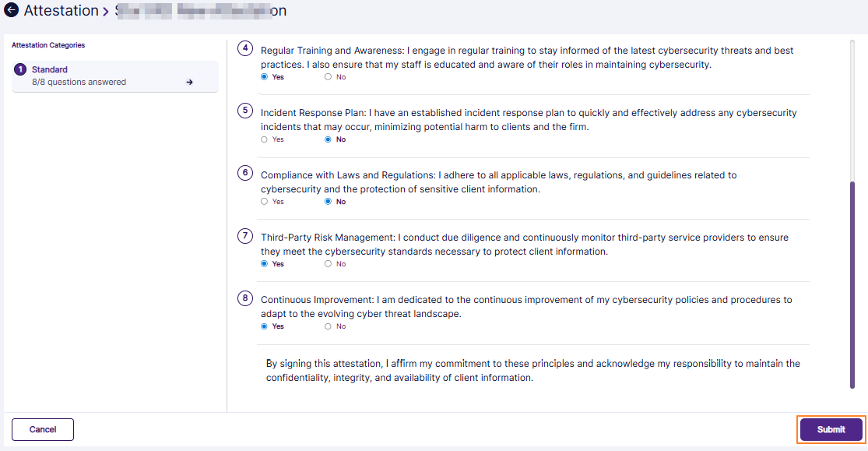
Task: Select No for Regular Training and Awareness
Action: coord(327,76)
